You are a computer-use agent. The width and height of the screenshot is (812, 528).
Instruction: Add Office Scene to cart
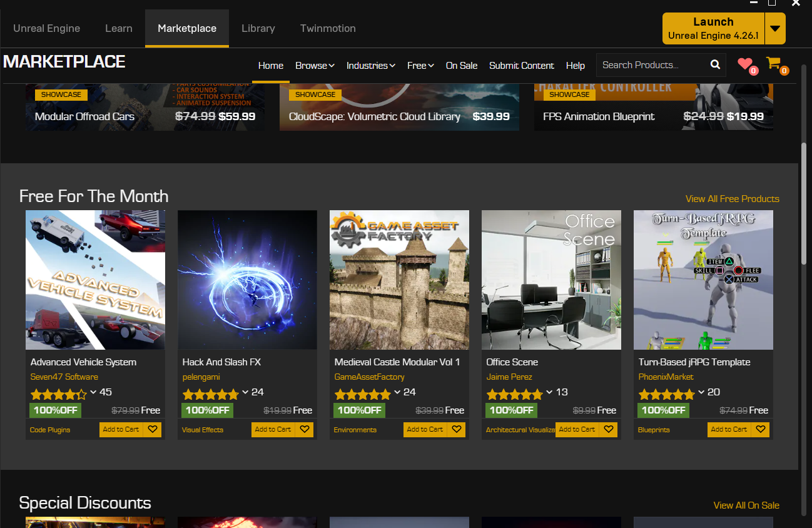(577, 430)
